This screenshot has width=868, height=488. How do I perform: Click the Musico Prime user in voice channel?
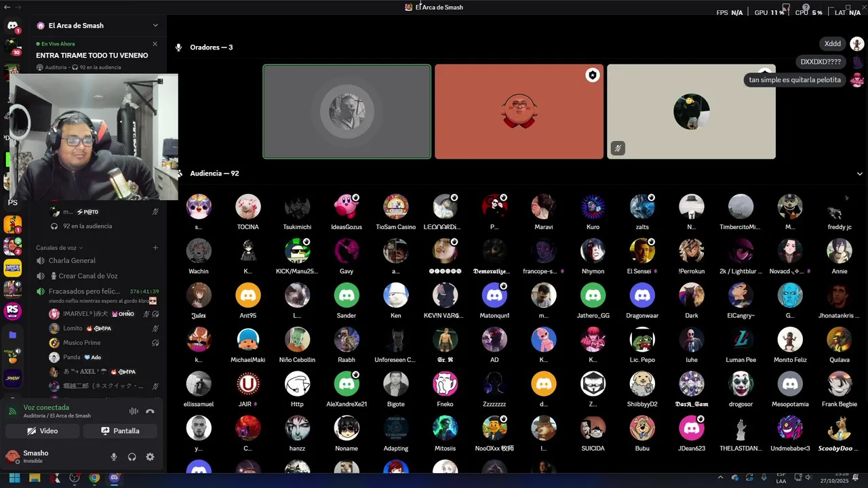click(104, 343)
